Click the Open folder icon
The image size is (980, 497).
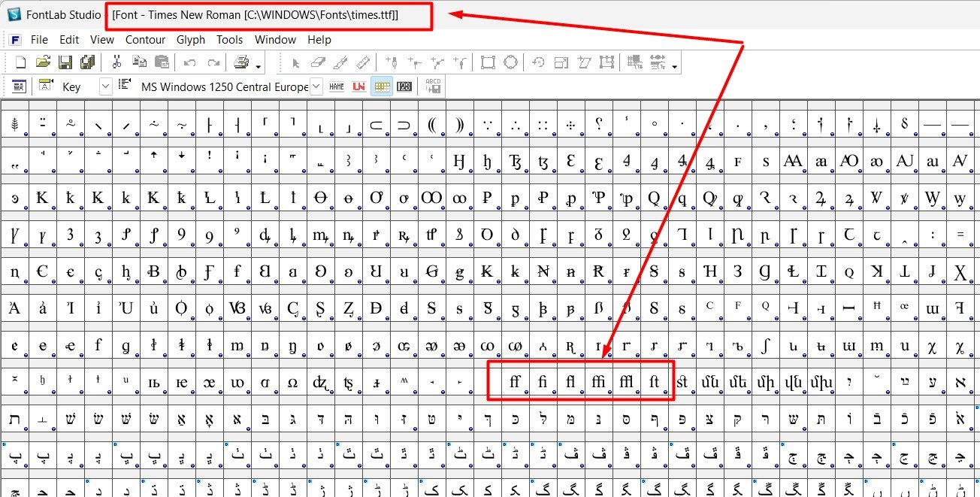44,62
